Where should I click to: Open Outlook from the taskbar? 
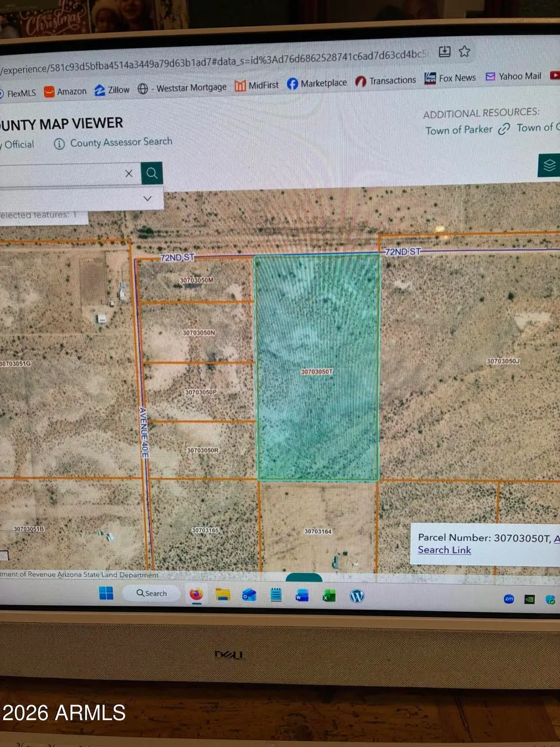pyautogui.click(x=250, y=596)
